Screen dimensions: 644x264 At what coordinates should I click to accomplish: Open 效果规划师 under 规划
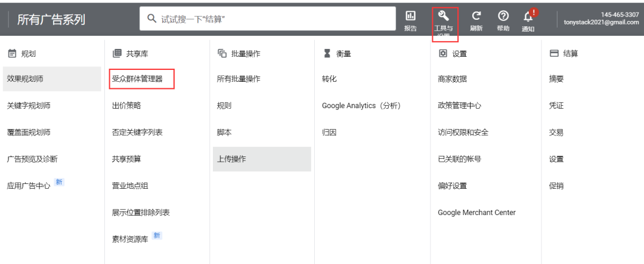pos(52,79)
